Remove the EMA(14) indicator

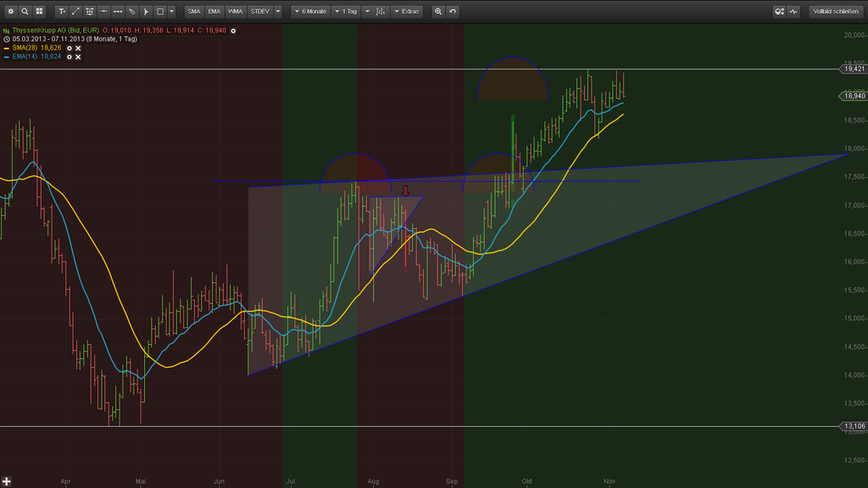78,57
